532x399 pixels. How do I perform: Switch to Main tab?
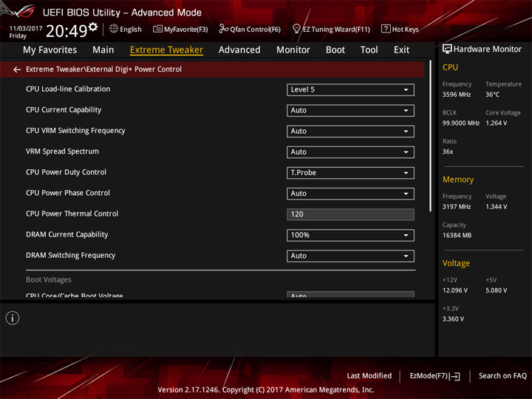point(103,50)
